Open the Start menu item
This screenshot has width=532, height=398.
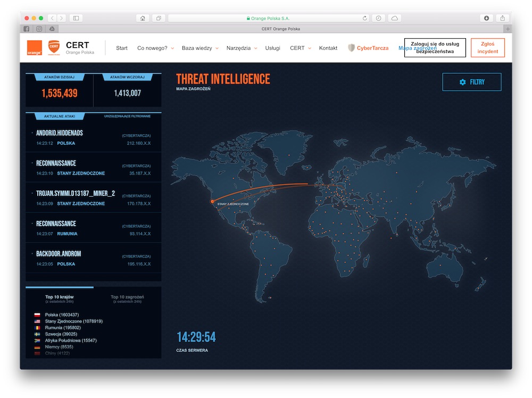122,48
